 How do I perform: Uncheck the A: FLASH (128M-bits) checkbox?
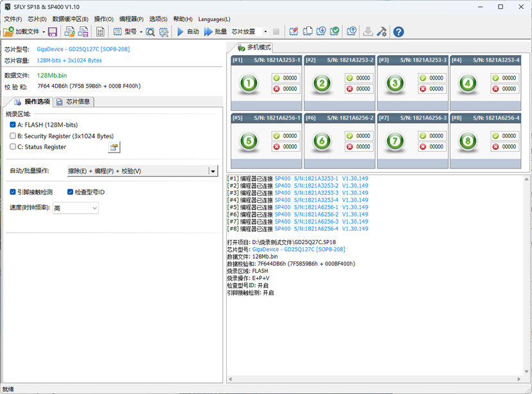click(x=13, y=125)
